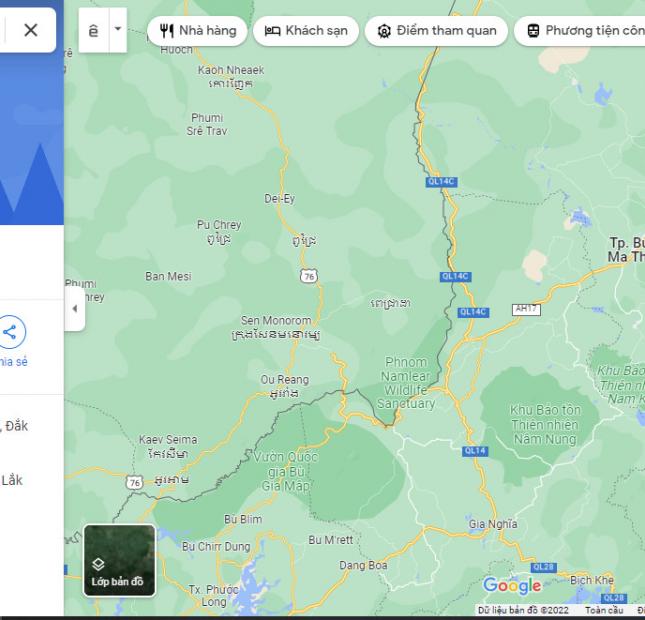645x620 pixels.
Task: Close the side panel with X button
Action: 31,30
